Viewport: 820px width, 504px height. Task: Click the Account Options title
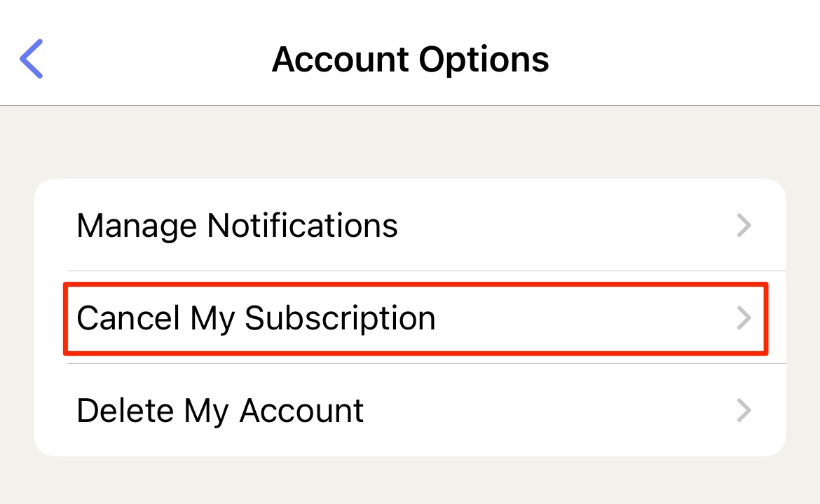[x=411, y=60]
